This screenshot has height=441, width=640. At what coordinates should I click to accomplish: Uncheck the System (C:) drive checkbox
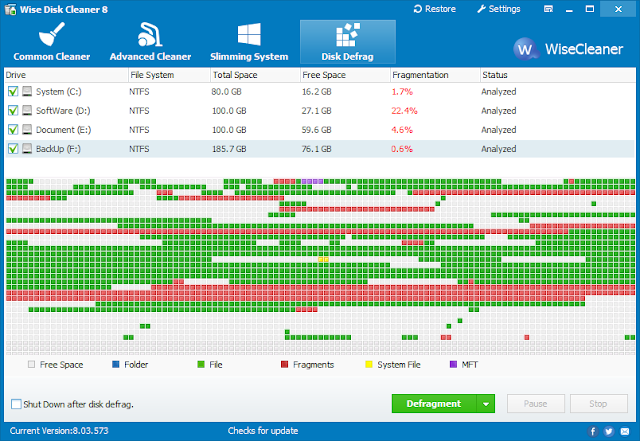[x=13, y=91]
